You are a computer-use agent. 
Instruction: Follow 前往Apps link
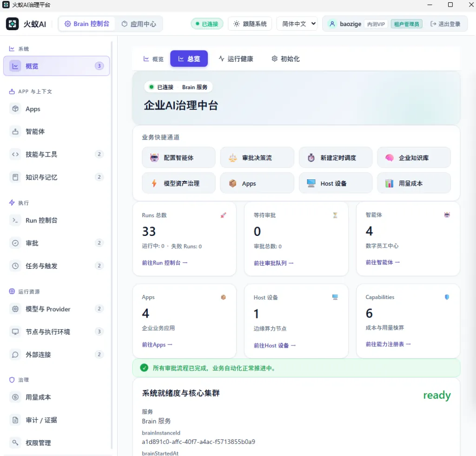click(157, 345)
